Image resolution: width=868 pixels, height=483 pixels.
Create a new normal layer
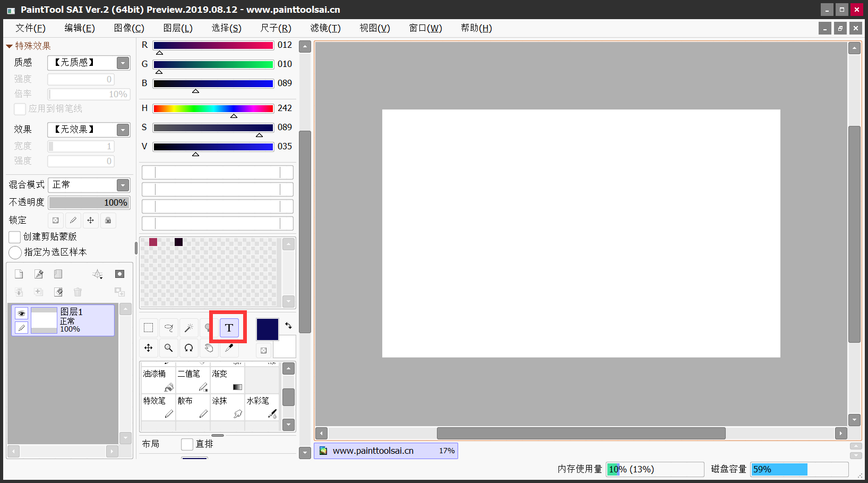coord(19,274)
